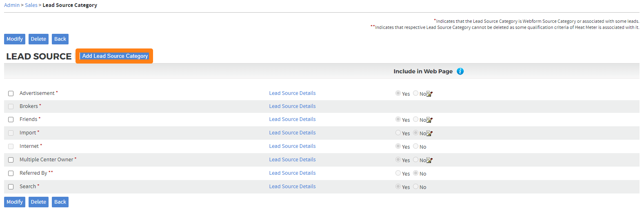Viewport: 644px width, 211px height.
Task: Click the Advertisement category name
Action: [37, 93]
